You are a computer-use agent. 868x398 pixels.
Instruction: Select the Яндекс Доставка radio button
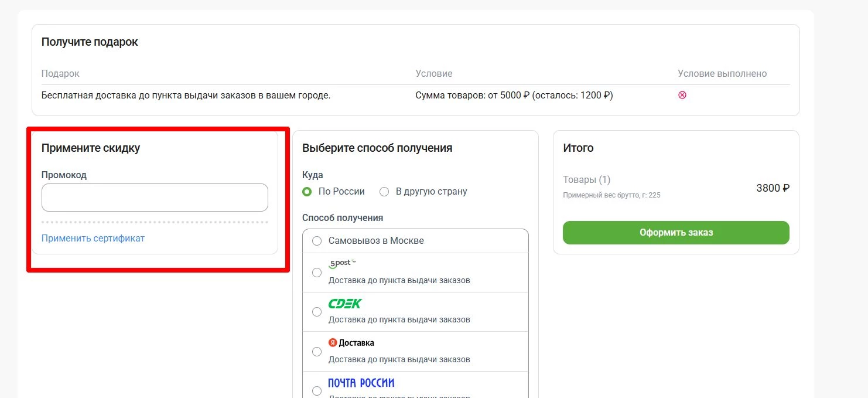317,352
